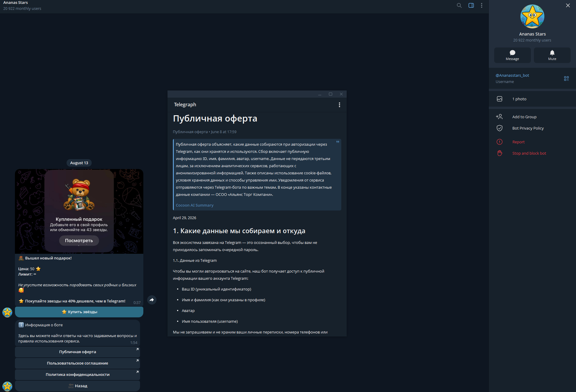Screen dimensions: 576x392
Task: Collapse the summary quote block icon
Action: (x=338, y=142)
